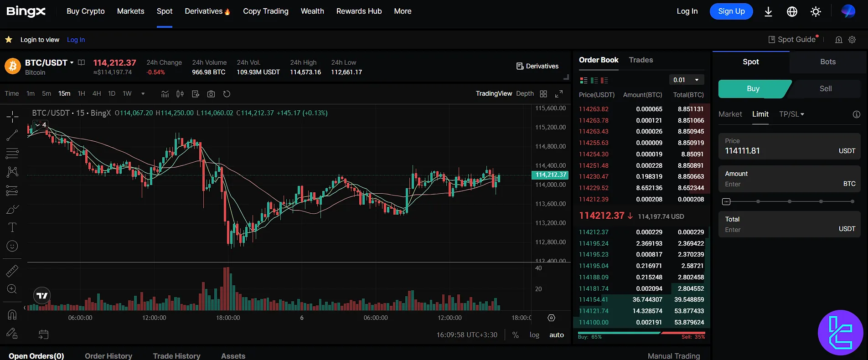Select the trend line drawing tool
868x360 pixels.
12,135
